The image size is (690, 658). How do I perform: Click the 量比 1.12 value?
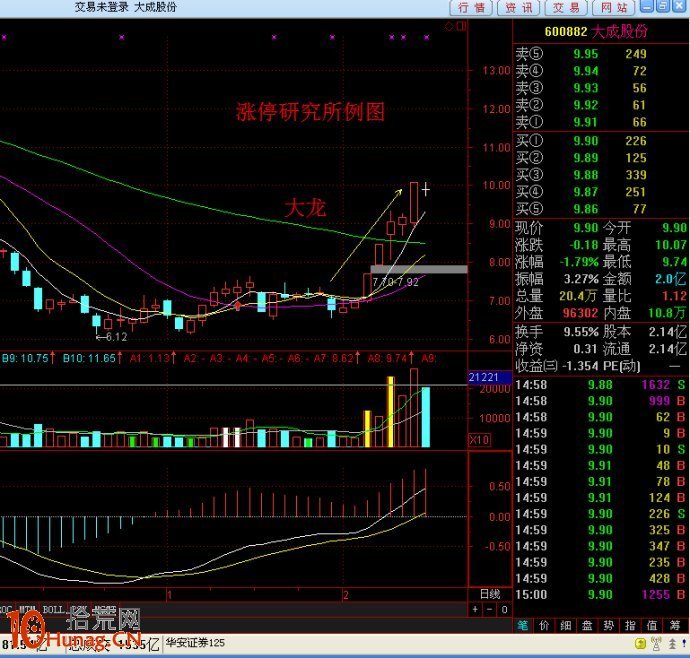pyautogui.click(x=674, y=296)
